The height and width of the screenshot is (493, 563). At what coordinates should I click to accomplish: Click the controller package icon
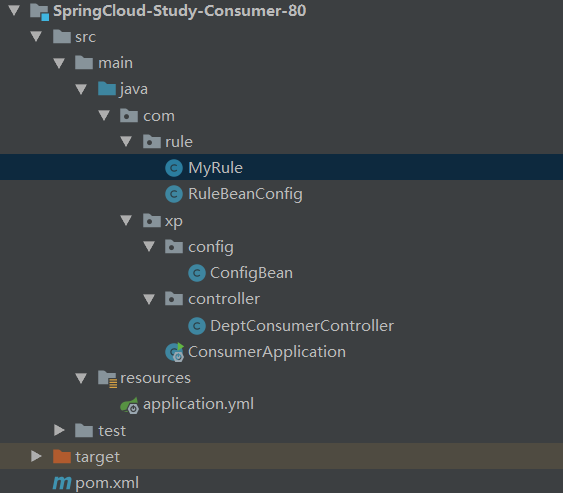coord(174,299)
